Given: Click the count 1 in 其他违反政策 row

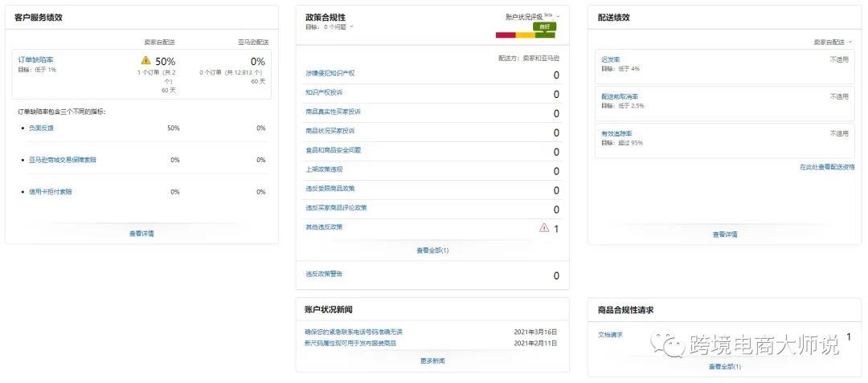Looking at the screenshot, I should 556,228.
